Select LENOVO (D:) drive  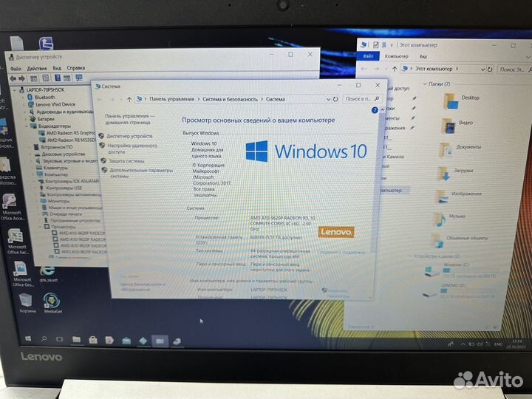point(458,291)
